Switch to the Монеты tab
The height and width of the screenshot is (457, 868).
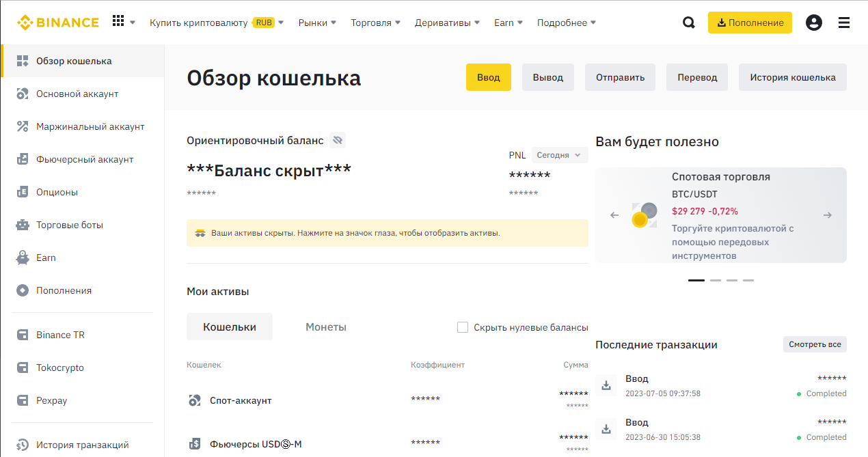[x=326, y=327]
